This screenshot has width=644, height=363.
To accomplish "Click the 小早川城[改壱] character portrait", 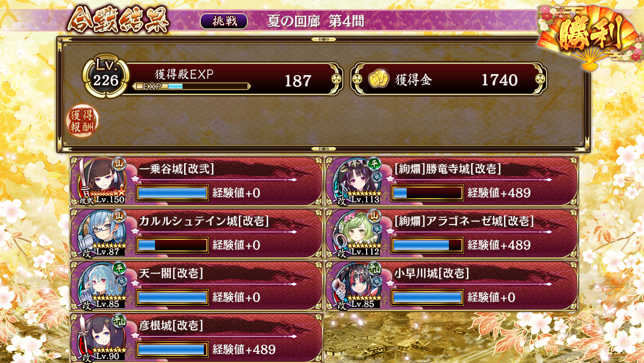I will coord(356,285).
